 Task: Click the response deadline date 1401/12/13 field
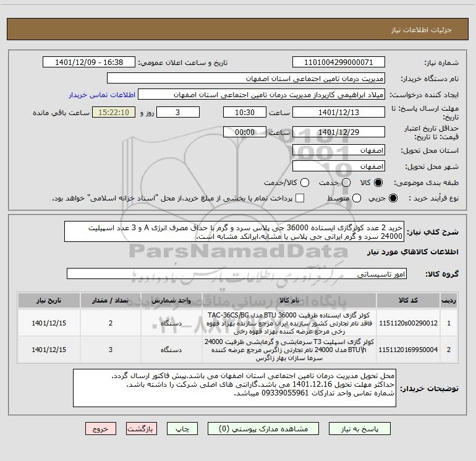(x=339, y=112)
